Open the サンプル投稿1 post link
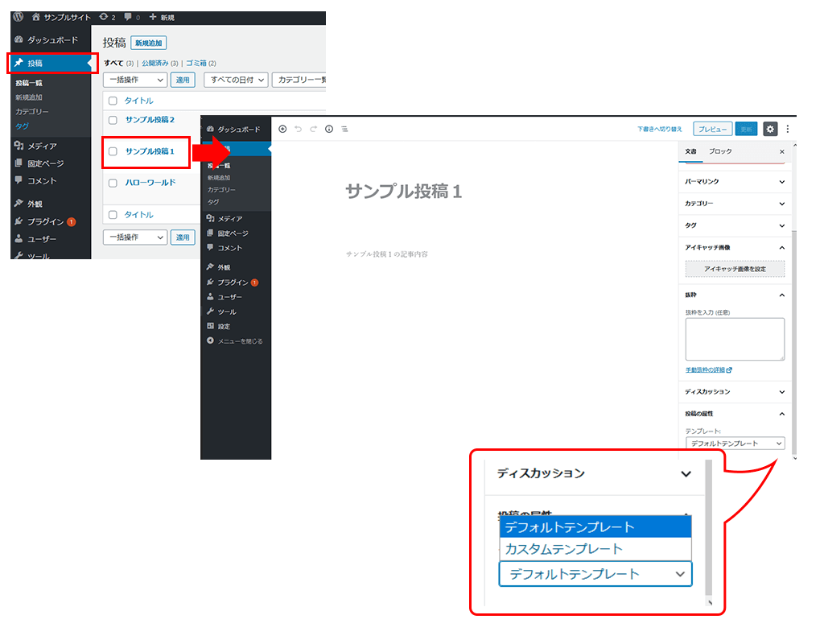 point(150,151)
